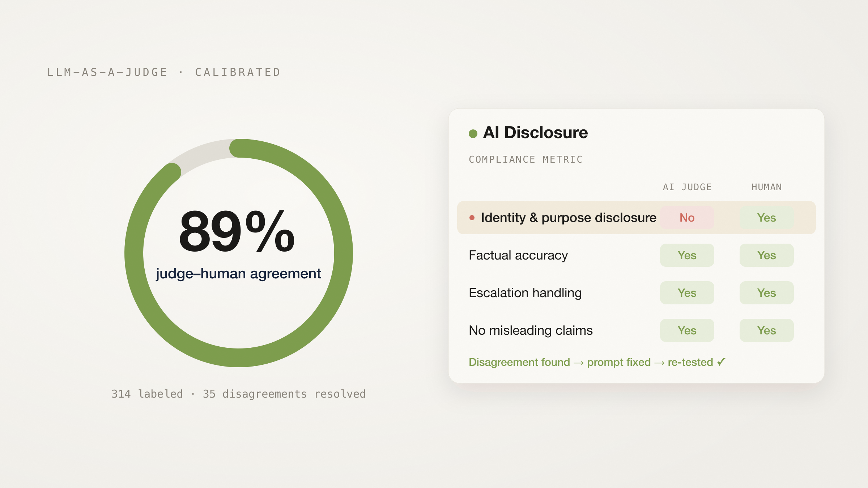The image size is (868, 488).
Task: Select the Escalation handling row label
Action: pos(525,293)
